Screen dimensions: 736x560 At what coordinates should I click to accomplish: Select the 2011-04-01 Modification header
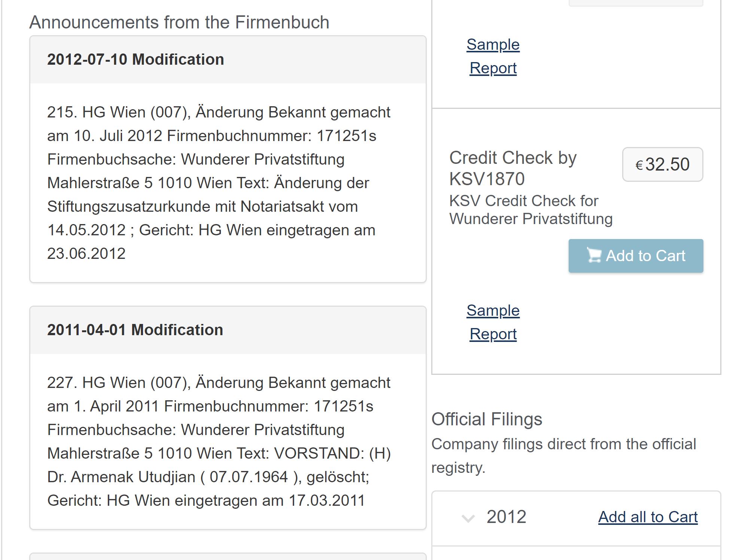pos(228,330)
